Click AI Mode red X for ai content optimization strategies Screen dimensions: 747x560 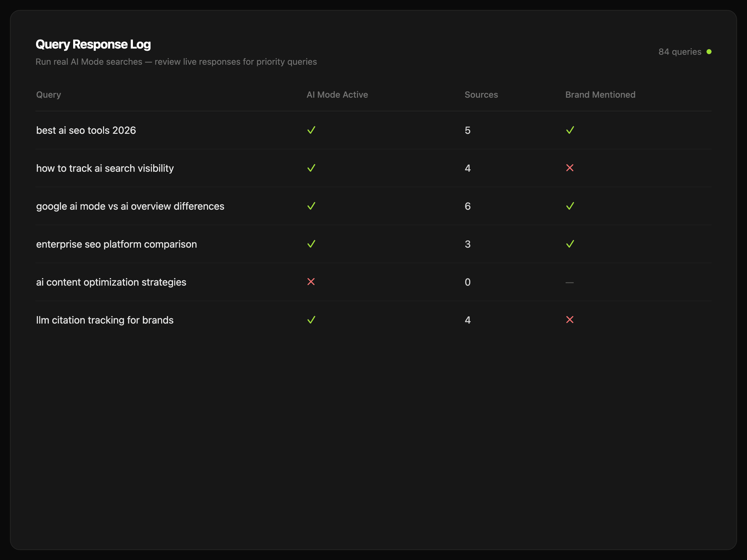point(311,282)
